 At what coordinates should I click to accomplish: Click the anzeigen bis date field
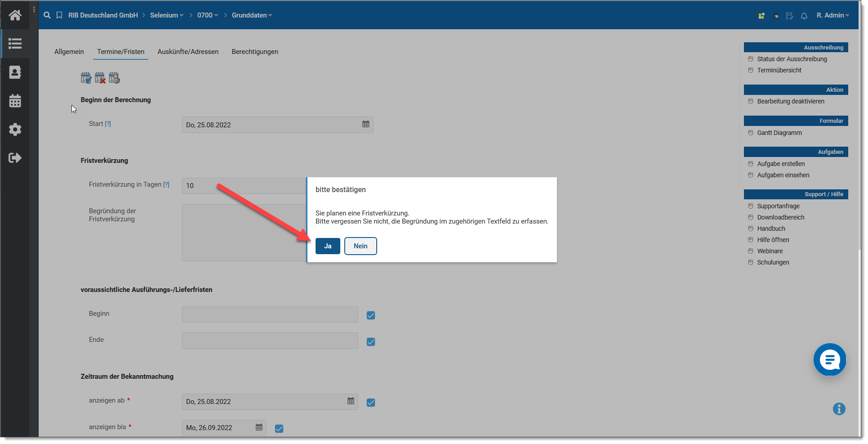224,427
